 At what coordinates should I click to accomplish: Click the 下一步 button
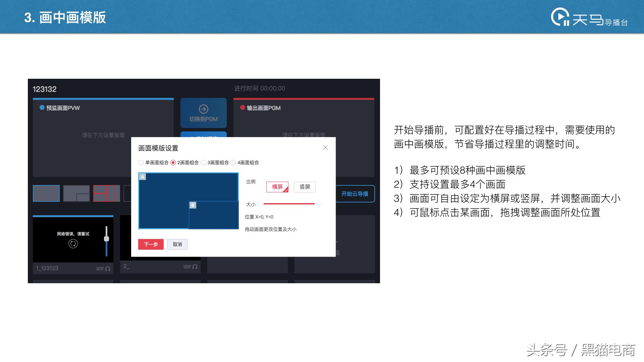coord(151,244)
